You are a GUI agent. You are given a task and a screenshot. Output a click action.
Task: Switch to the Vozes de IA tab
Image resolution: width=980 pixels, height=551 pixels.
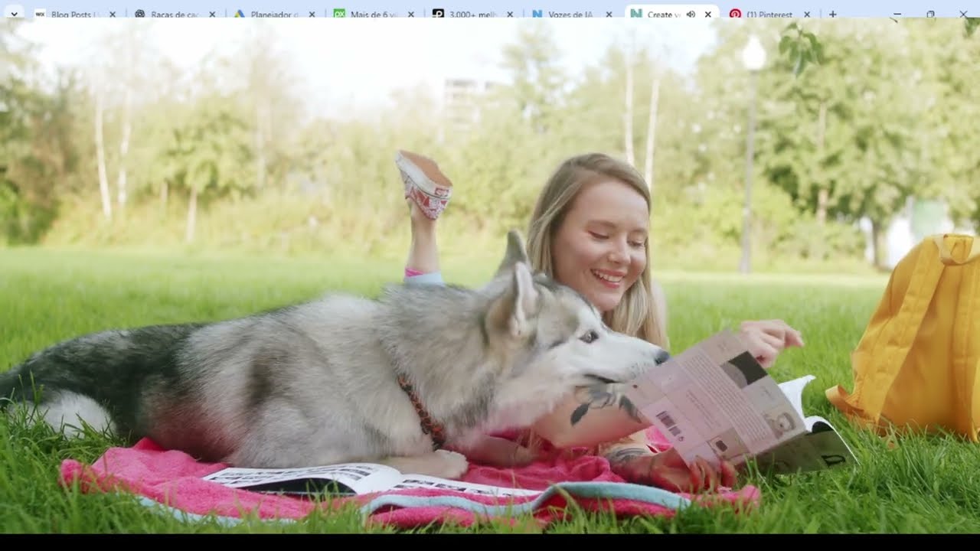click(x=571, y=14)
